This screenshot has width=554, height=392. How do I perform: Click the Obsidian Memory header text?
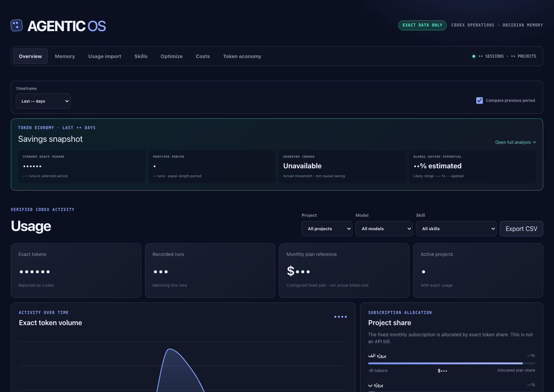click(523, 25)
